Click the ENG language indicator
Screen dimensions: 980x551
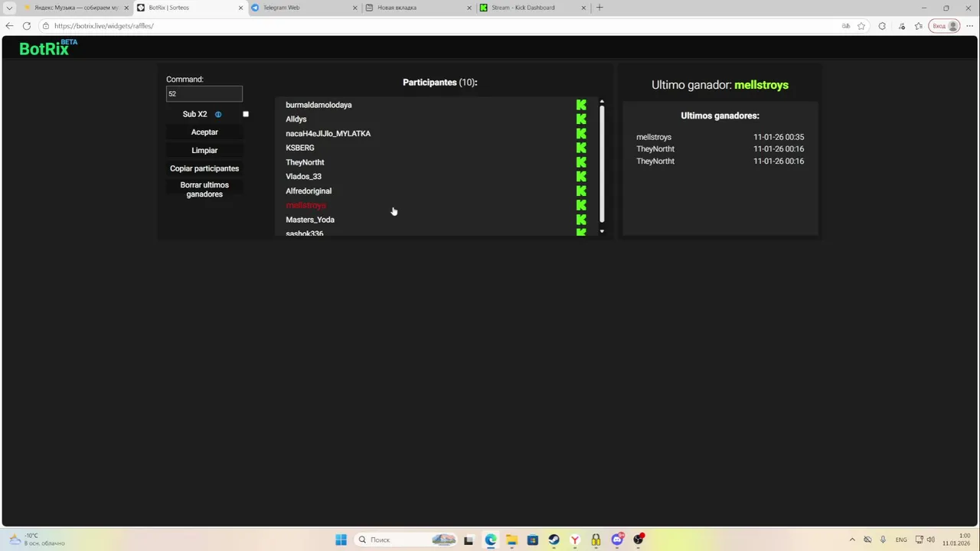pyautogui.click(x=901, y=540)
